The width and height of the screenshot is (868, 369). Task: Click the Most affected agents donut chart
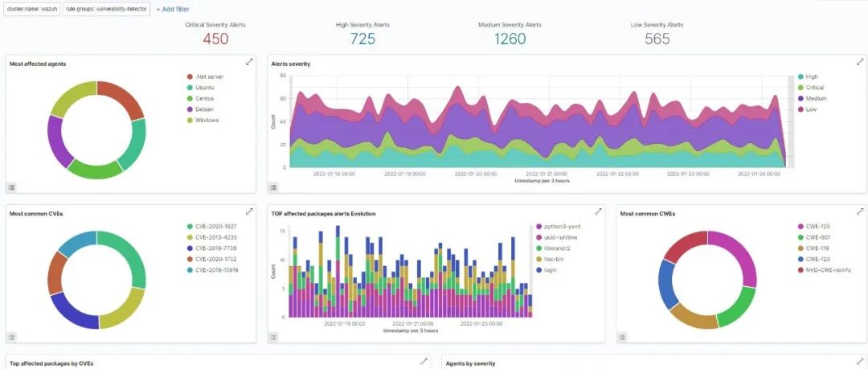click(x=96, y=129)
